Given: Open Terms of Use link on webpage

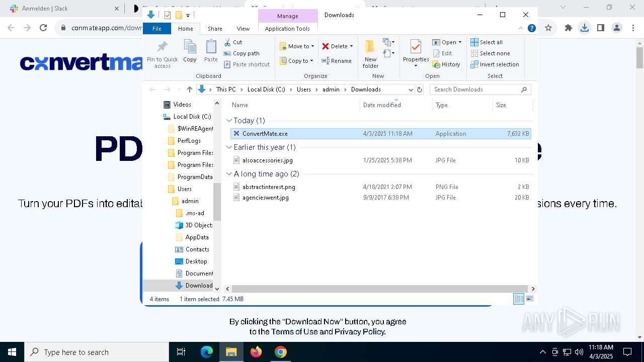Looking at the screenshot, I should (294, 332).
